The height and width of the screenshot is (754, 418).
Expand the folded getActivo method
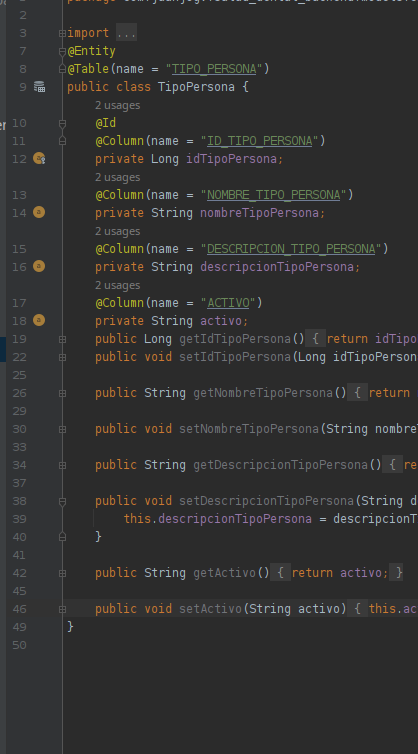[62, 573]
